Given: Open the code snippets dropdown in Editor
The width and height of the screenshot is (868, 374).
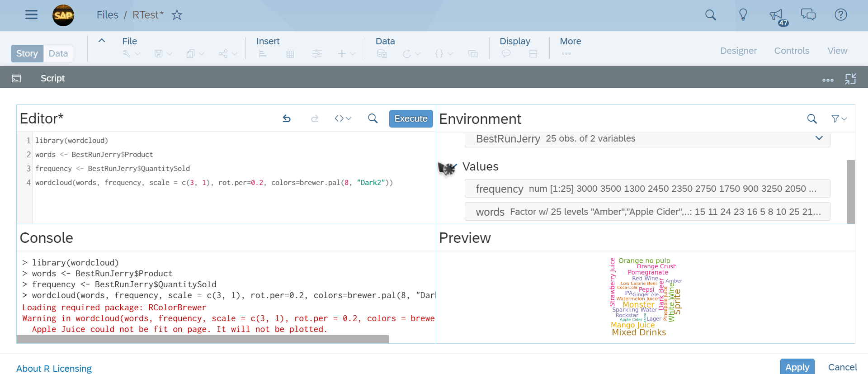Looking at the screenshot, I should [x=343, y=118].
